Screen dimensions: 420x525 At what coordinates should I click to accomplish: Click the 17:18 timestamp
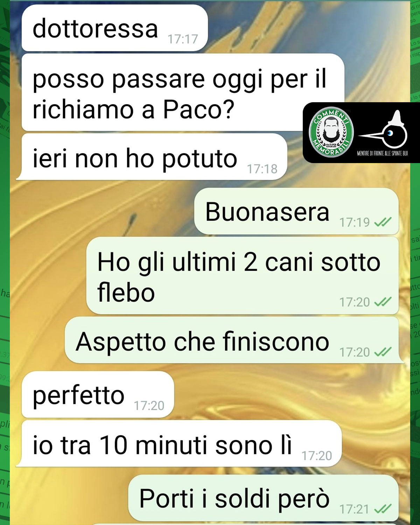tap(262, 169)
